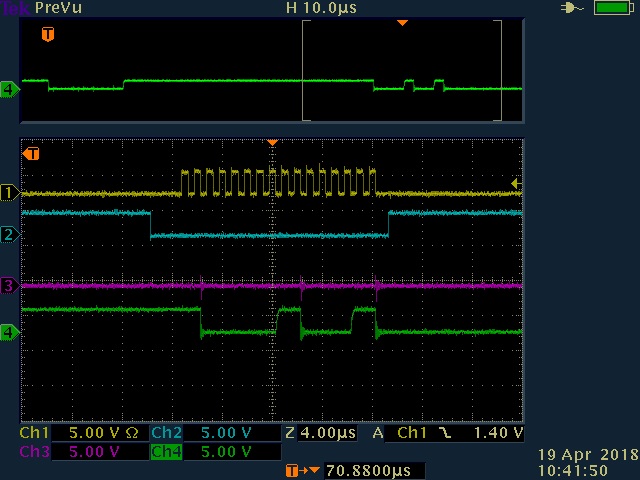Click the green Ch4 second high pulse

[x=364, y=310]
